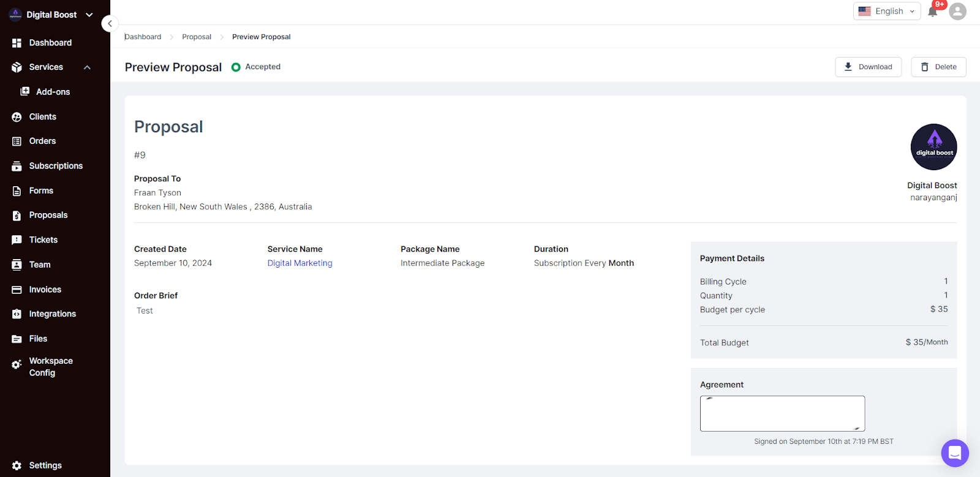980x477 pixels.
Task: Click the Dashboard breadcrumb link
Action: point(143,37)
